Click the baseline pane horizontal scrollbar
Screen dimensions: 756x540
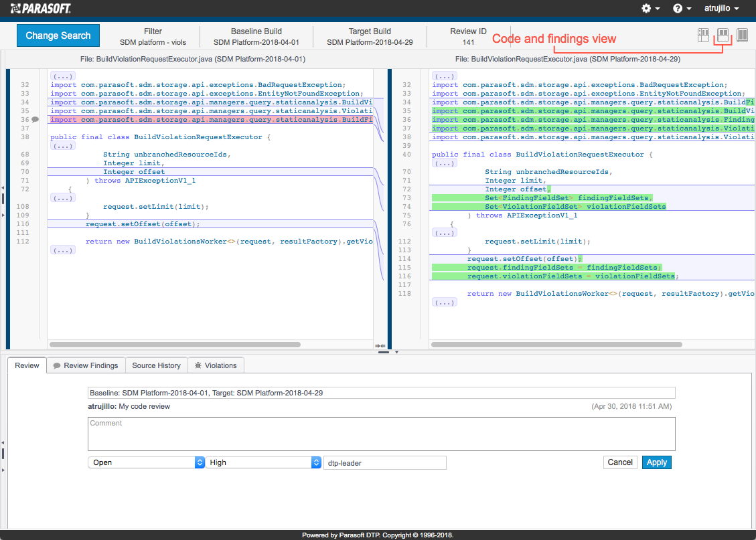tap(175, 345)
